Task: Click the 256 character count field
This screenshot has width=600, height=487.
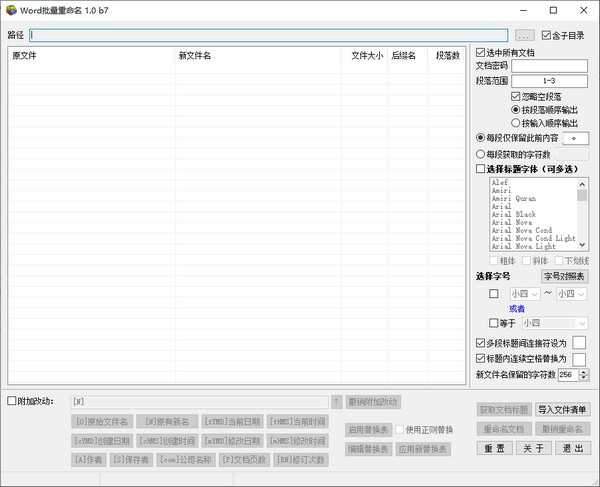Action: 569,375
